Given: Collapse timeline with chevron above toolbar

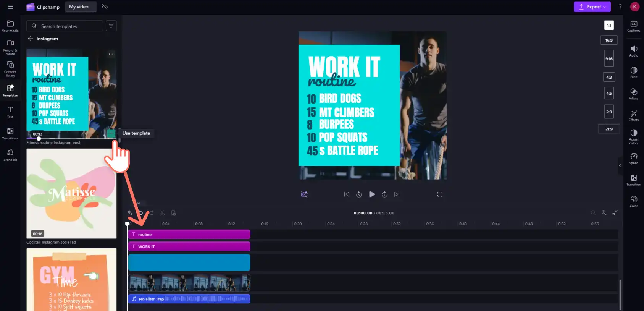Looking at the screenshot, I should (139, 203).
